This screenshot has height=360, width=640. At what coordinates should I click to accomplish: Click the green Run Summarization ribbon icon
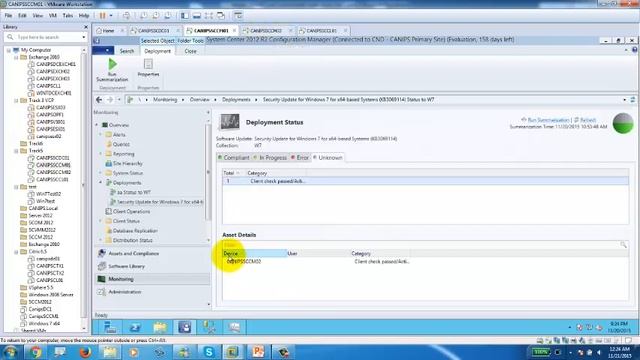click(x=113, y=64)
